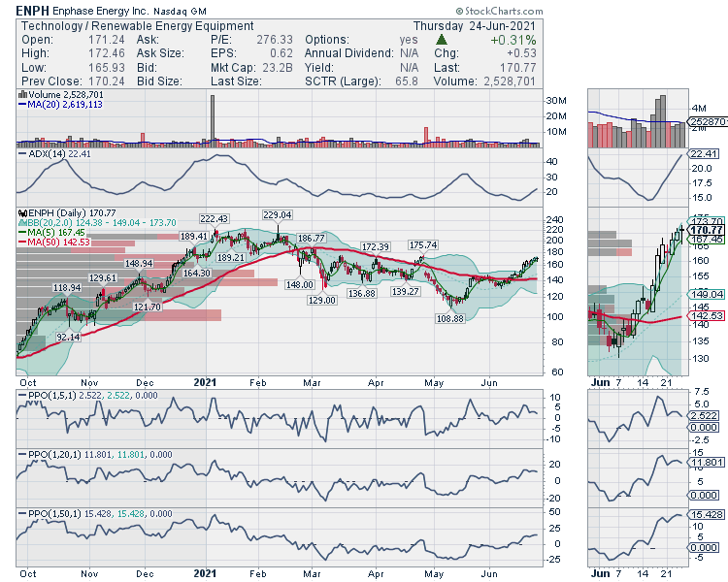This screenshot has height=582, width=728.
Task: Click the Chg value +0.53
Action: [521, 53]
